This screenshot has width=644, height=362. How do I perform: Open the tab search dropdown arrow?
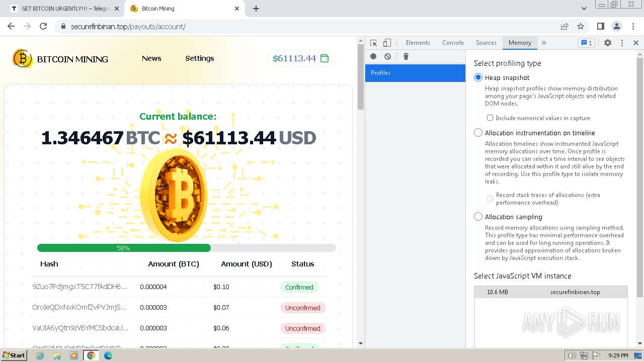coord(584,9)
